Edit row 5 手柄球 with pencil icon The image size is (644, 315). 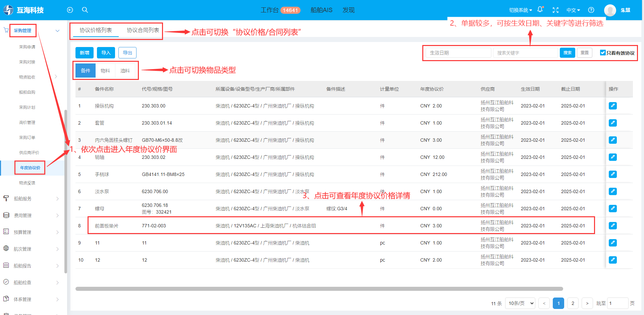coord(613,174)
